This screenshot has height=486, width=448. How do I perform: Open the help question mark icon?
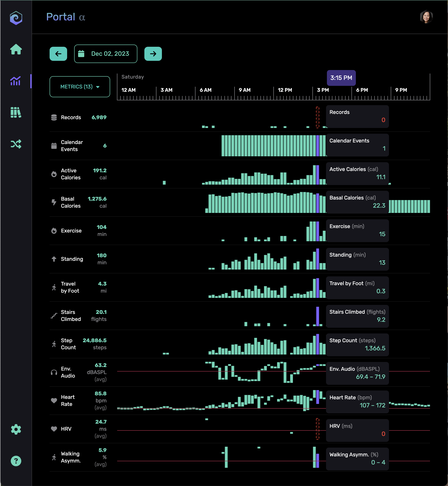coord(16,461)
